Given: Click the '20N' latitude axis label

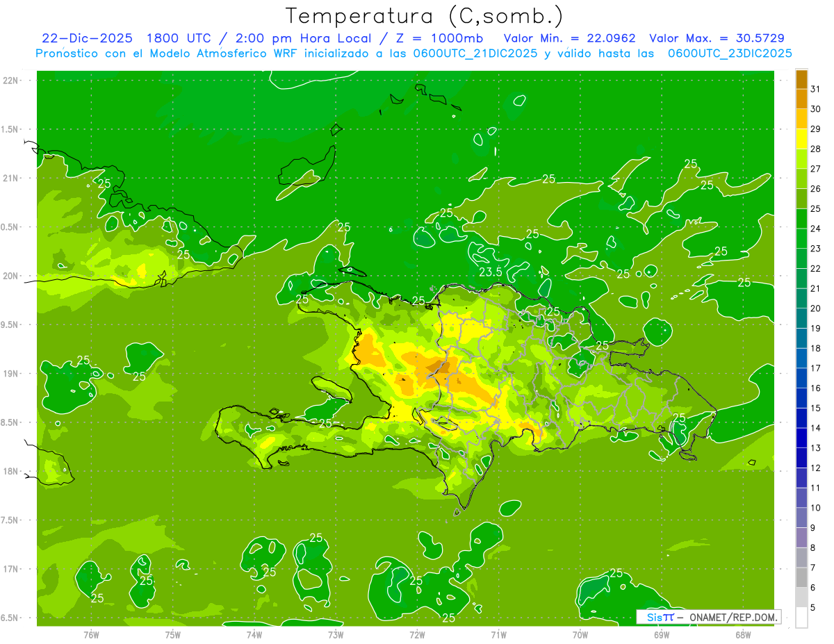Looking at the screenshot, I should point(11,276).
